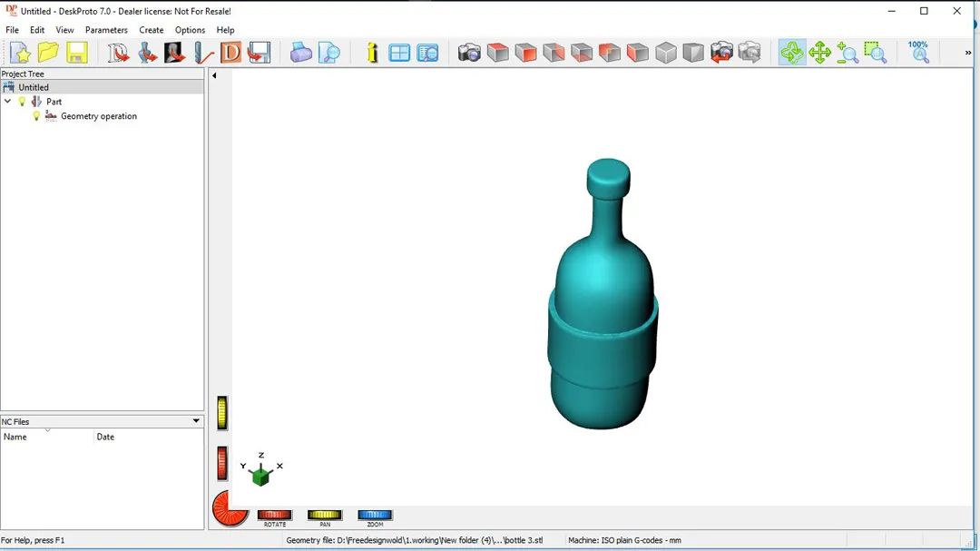
Task: Expand the toolbar overflow chevron
Action: pyautogui.click(x=968, y=54)
